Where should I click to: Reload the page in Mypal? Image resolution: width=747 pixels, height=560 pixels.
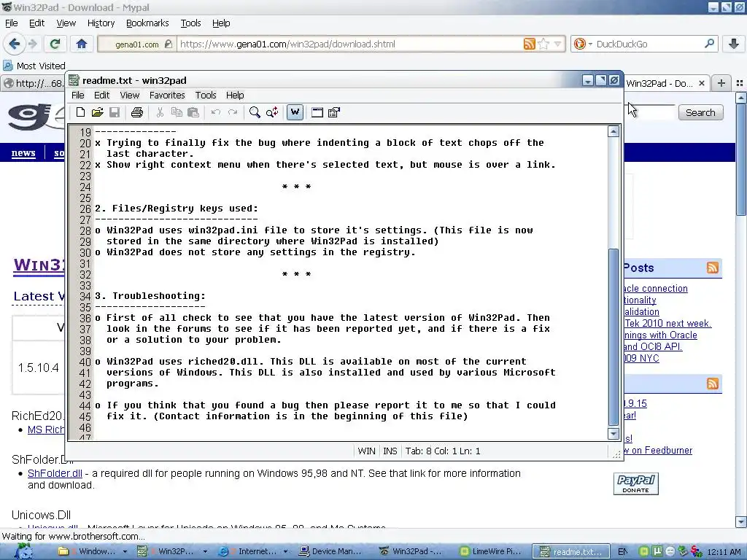point(55,44)
